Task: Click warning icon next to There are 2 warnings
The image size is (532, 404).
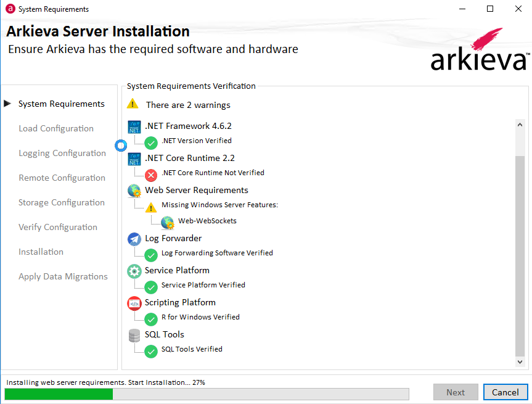Action: tap(133, 104)
